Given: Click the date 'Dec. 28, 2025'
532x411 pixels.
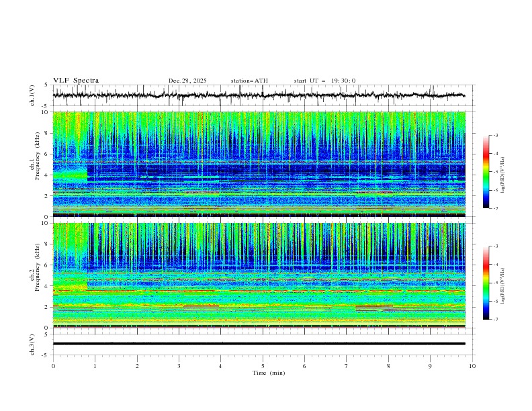Looking at the screenshot, I should [187, 81].
